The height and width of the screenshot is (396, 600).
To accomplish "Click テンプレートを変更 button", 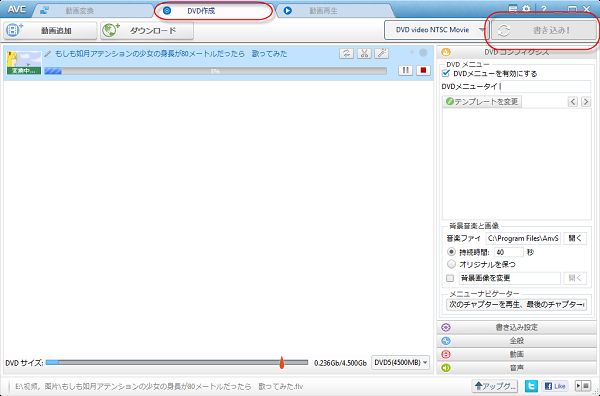I will coord(482,101).
